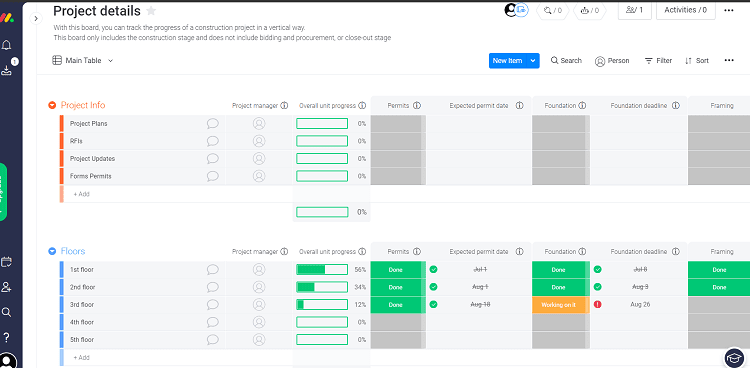
Task: Open the board top-right three-dot menu
Action: [729, 10]
